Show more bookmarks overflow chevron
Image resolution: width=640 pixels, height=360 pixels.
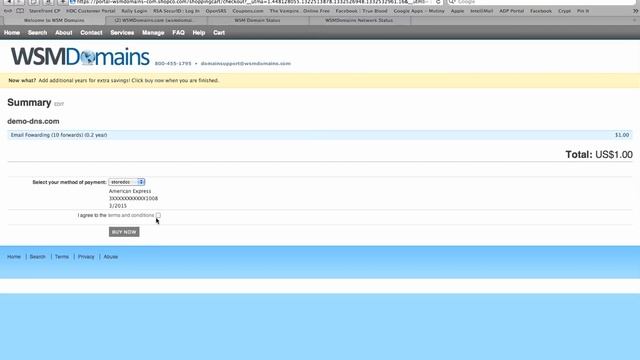point(635,11)
